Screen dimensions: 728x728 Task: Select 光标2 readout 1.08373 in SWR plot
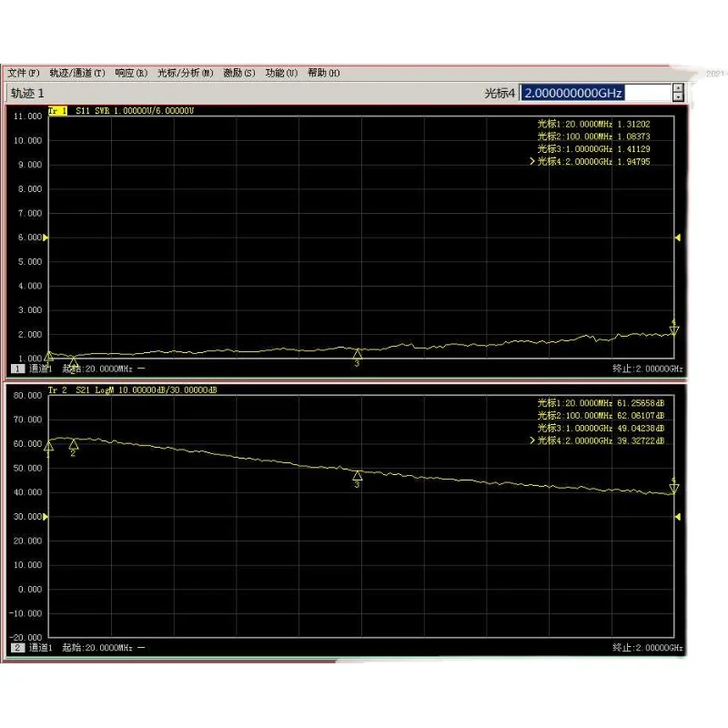pos(594,136)
